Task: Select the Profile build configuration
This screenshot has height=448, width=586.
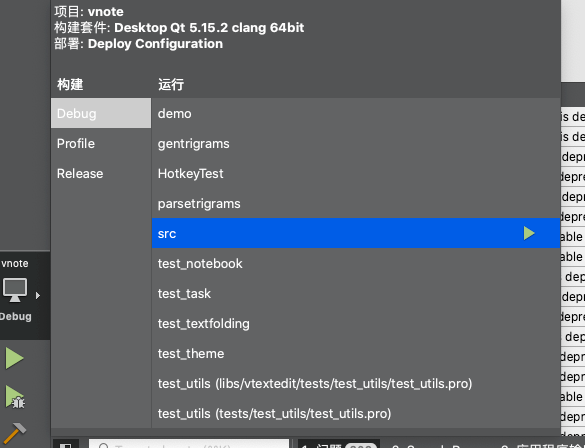Action: click(x=101, y=143)
